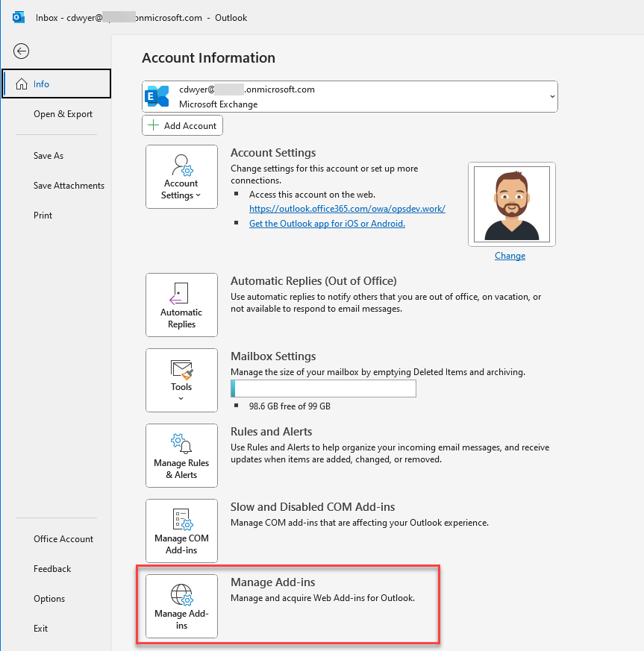Viewport: 644px width, 651px height.
Task: Click the back arrow icon
Action: [x=21, y=51]
